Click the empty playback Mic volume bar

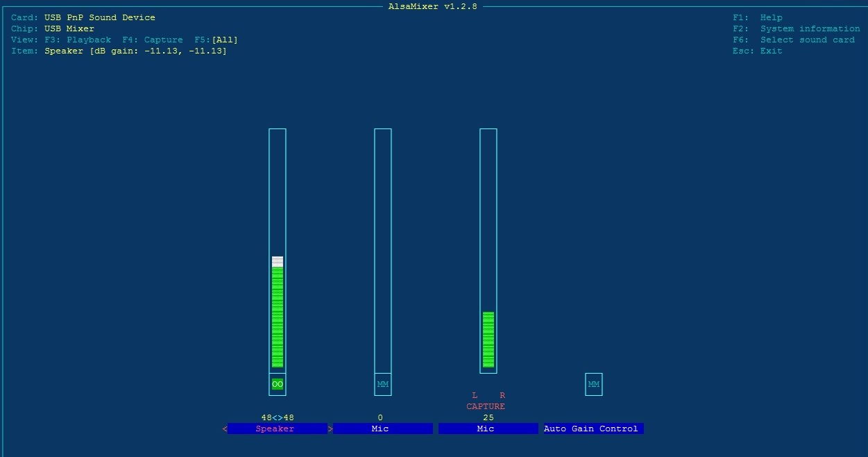point(383,250)
